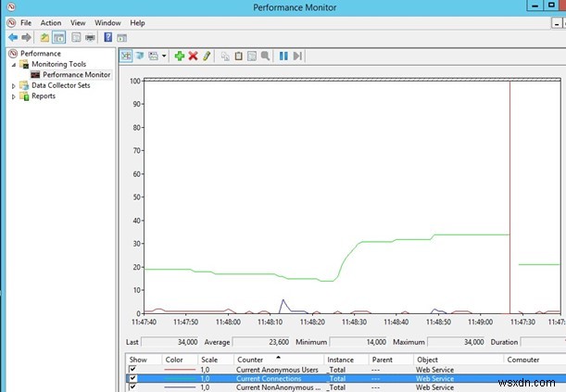Viewport: 566px width, 392px height.
Task: Click the Zoom magnifier icon
Action: (x=265, y=56)
